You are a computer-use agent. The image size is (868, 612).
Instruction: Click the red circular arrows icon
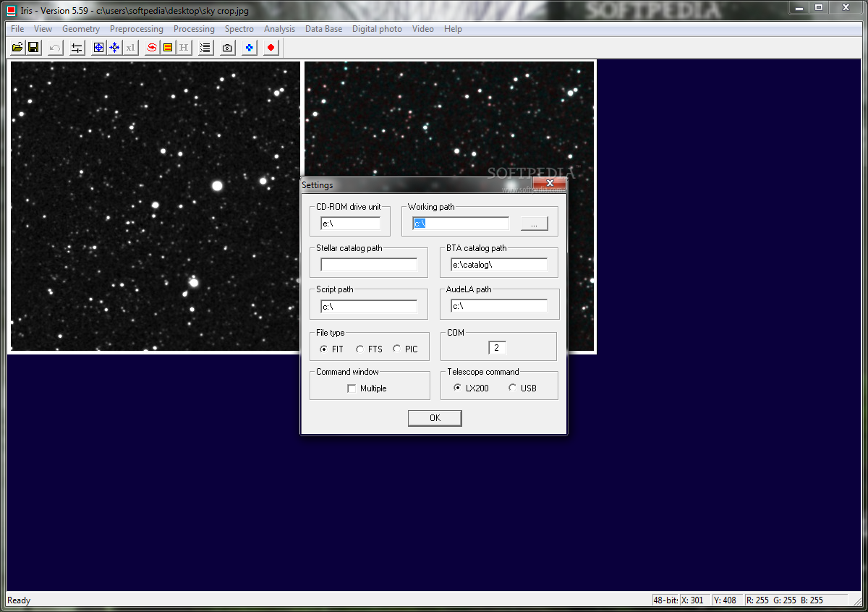point(152,48)
